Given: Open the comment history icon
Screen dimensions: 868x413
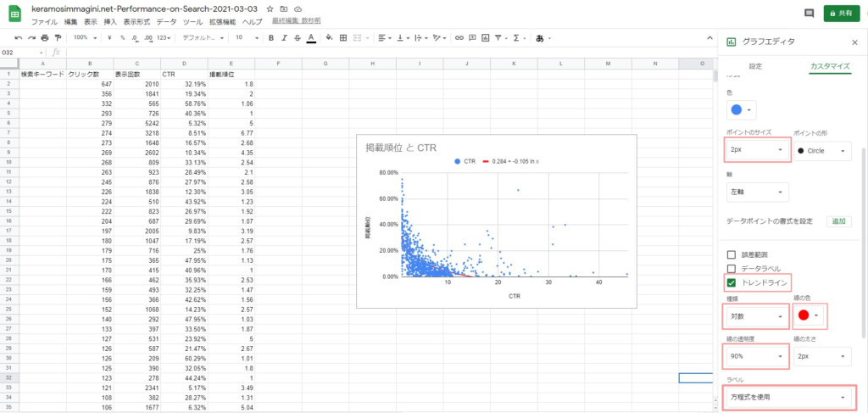Looking at the screenshot, I should pyautogui.click(x=809, y=13).
